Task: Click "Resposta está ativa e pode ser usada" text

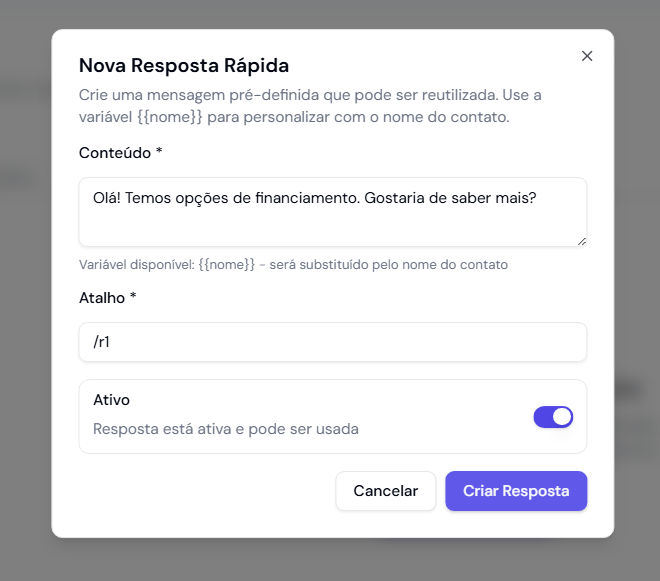Action: click(x=226, y=429)
